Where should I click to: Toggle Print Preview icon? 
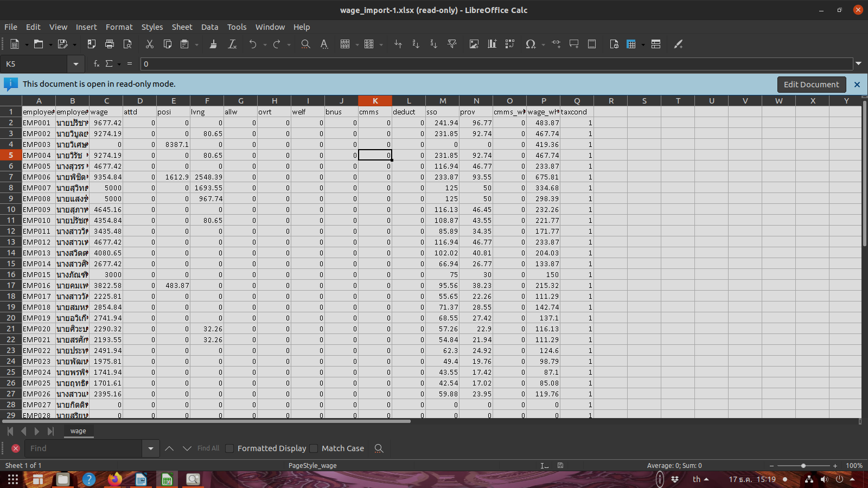point(127,44)
